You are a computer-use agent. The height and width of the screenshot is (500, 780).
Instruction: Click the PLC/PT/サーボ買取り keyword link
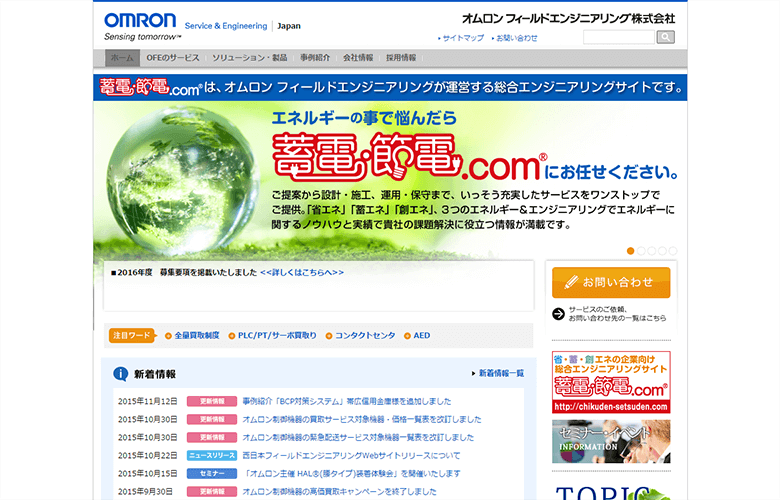(x=277, y=335)
